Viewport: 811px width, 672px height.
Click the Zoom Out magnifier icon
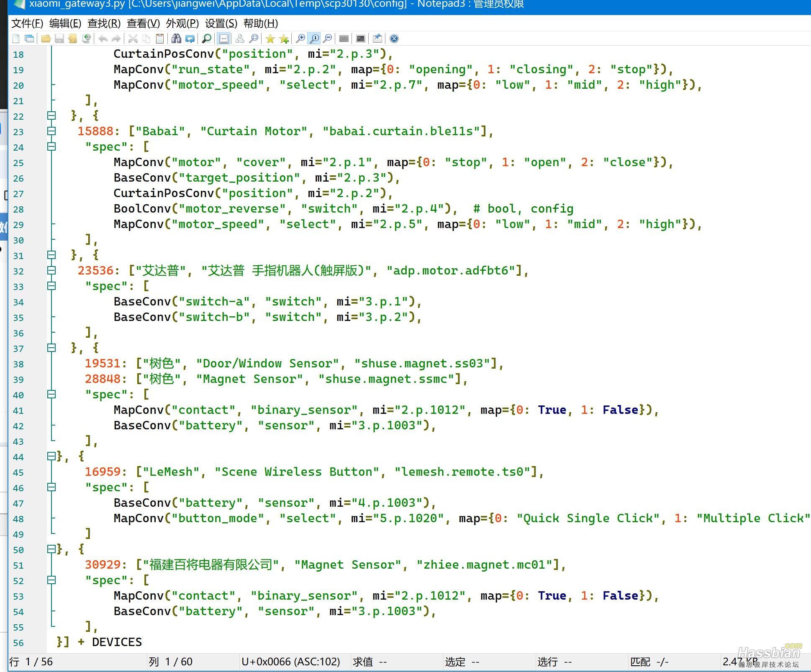[328, 39]
